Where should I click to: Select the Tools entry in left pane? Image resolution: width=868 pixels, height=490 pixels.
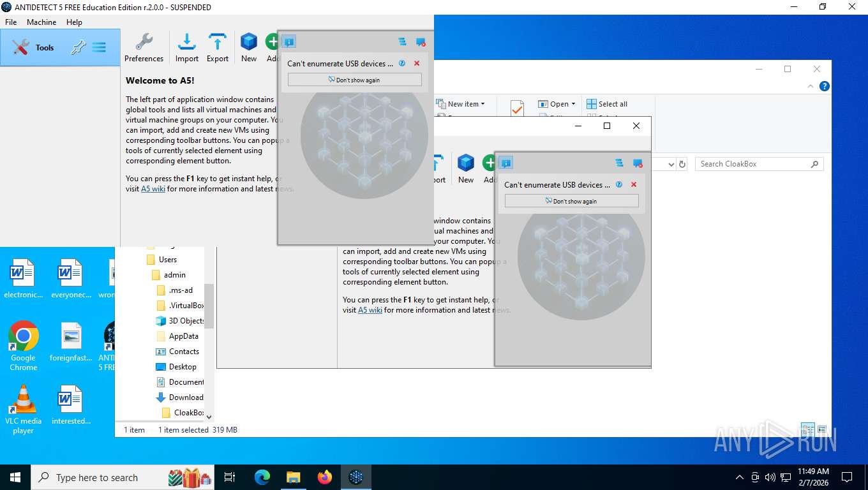tap(60, 47)
